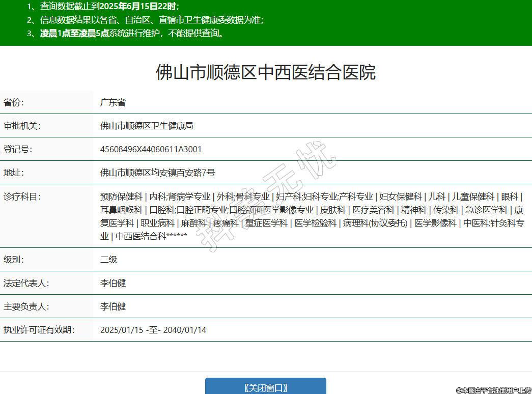Viewport: 532px width, 394px height.
Task: Select registration number 45608496X44060611A3001
Action: pyautogui.click(x=151, y=149)
